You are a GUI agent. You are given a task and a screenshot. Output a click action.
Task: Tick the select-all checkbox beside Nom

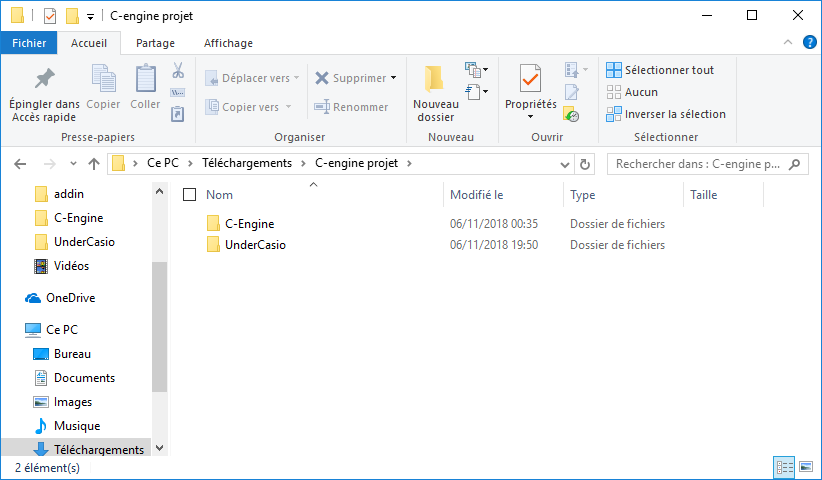point(189,195)
